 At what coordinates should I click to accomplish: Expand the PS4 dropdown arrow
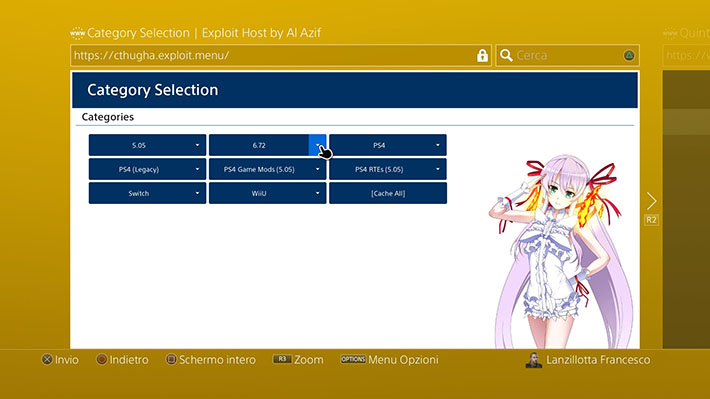[438, 145]
